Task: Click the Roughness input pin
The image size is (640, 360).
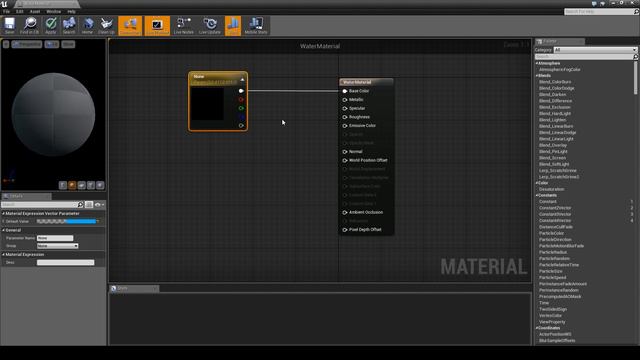Action: 345,117
